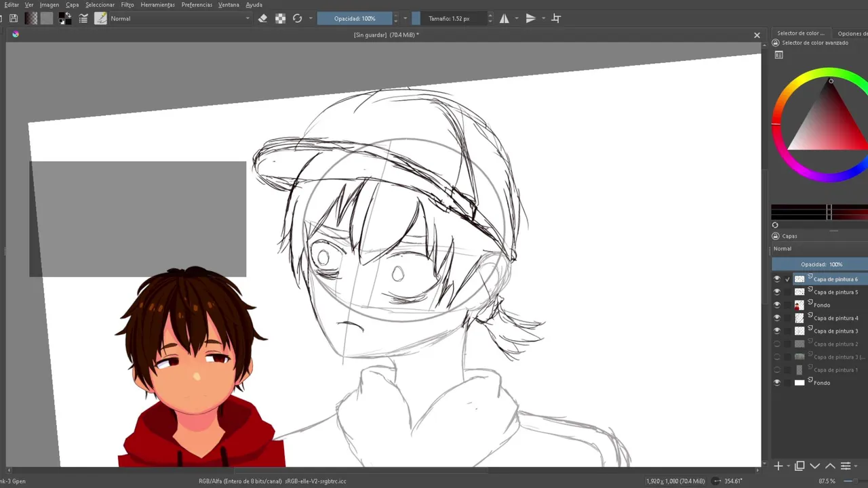Open the brush preset chooser
Viewport: 868px width, 488px height.
100,18
